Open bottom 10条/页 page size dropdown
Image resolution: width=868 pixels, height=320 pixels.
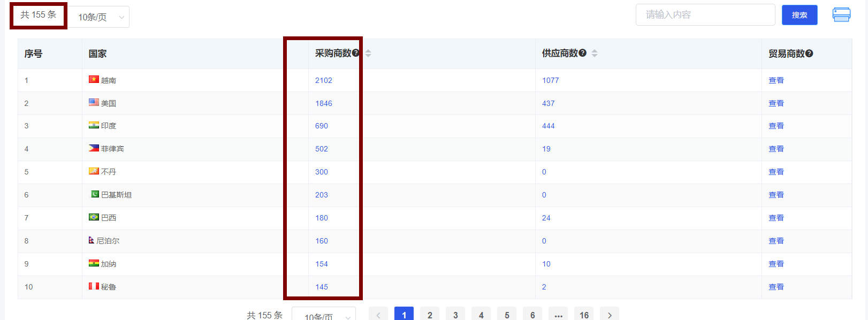pyautogui.click(x=324, y=315)
